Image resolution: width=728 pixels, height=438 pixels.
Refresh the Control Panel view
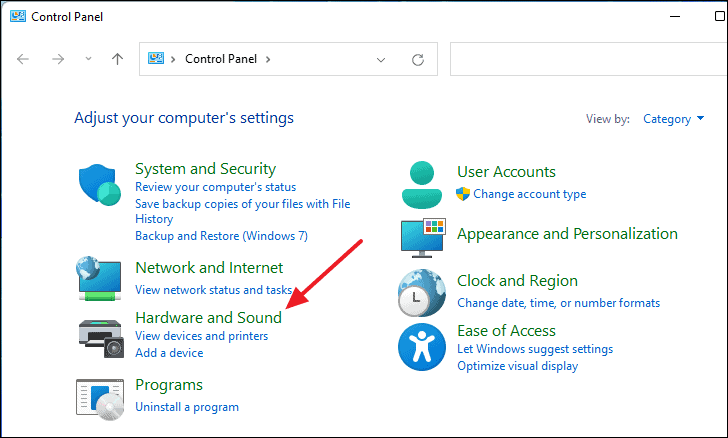[418, 59]
